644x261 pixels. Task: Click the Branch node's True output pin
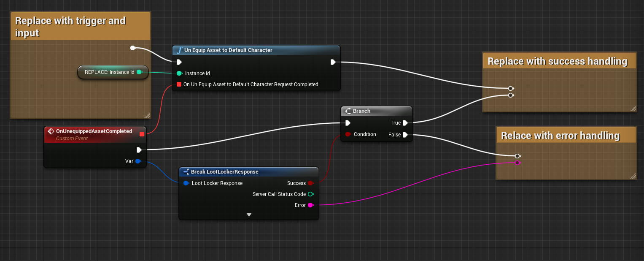click(x=405, y=123)
